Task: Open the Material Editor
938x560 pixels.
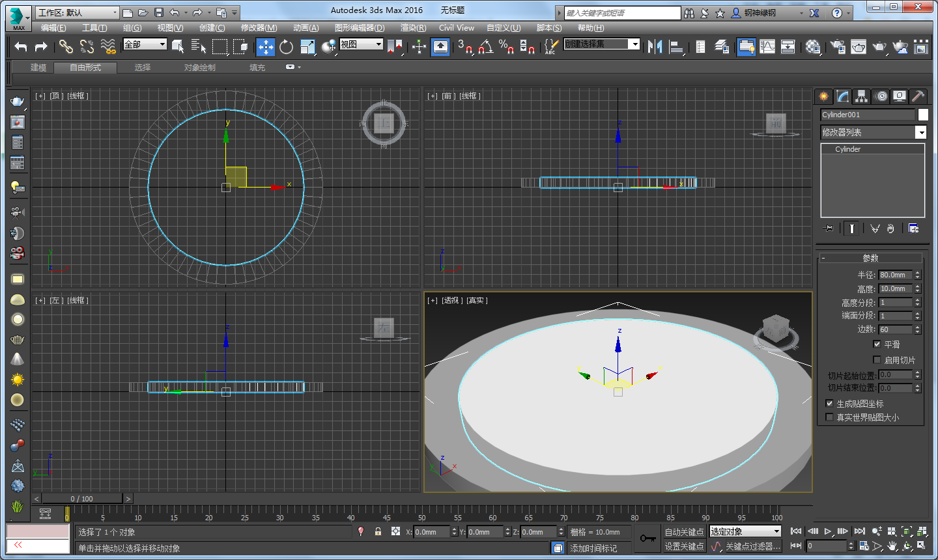Action: pos(813,46)
